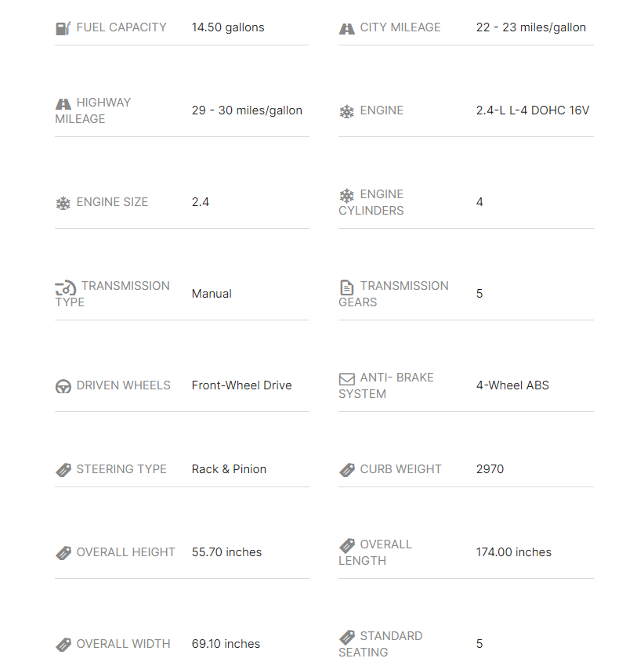Viewport: 644px width, 669px height.
Task: Click the snowflake icon next to Engine
Action: (347, 111)
